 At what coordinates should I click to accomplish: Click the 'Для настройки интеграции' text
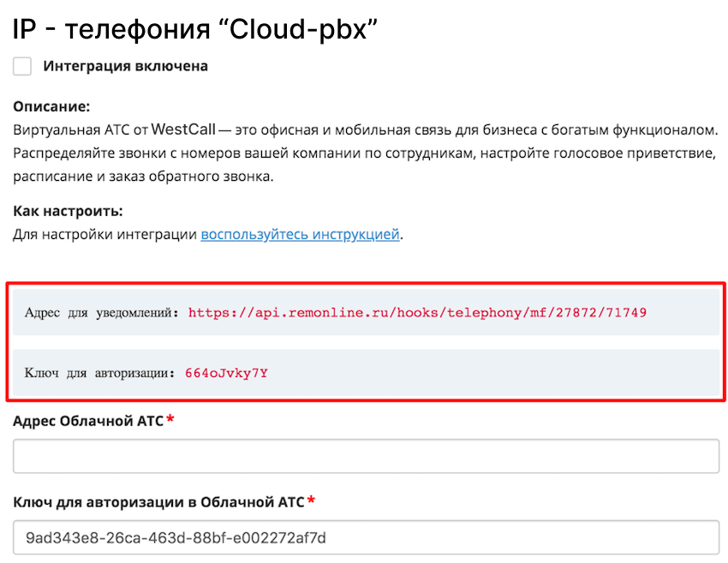pos(105,234)
